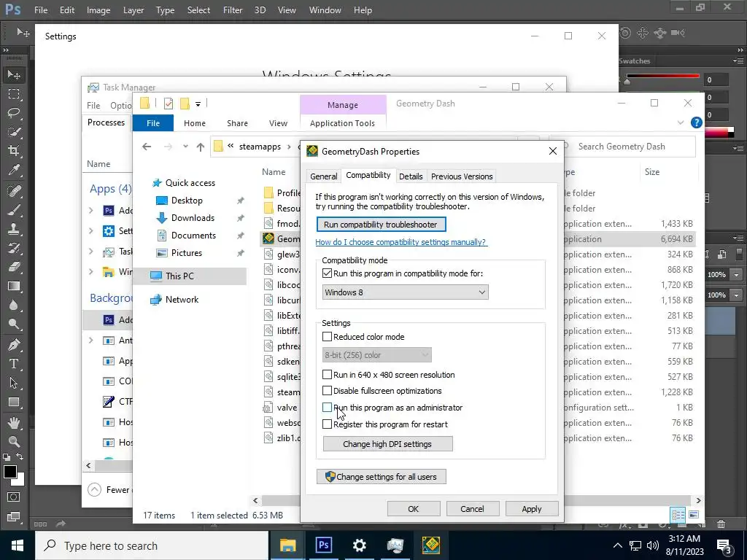Select the Path Selection tool
The height and width of the screenshot is (560, 747).
tap(14, 383)
